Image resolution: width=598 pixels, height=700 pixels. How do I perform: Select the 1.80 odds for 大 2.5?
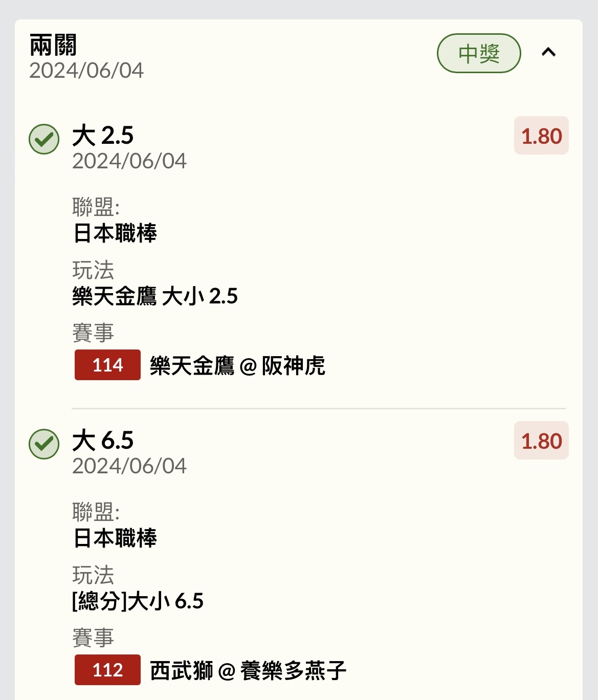tap(541, 136)
